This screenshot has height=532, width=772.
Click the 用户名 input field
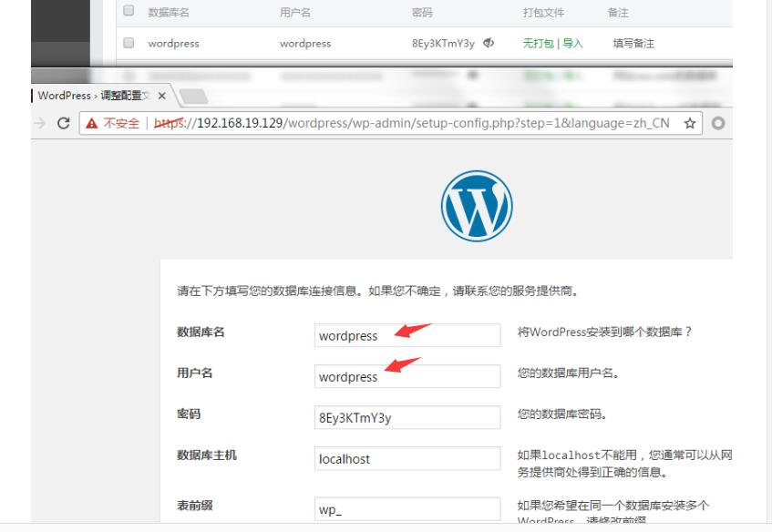pos(407,376)
